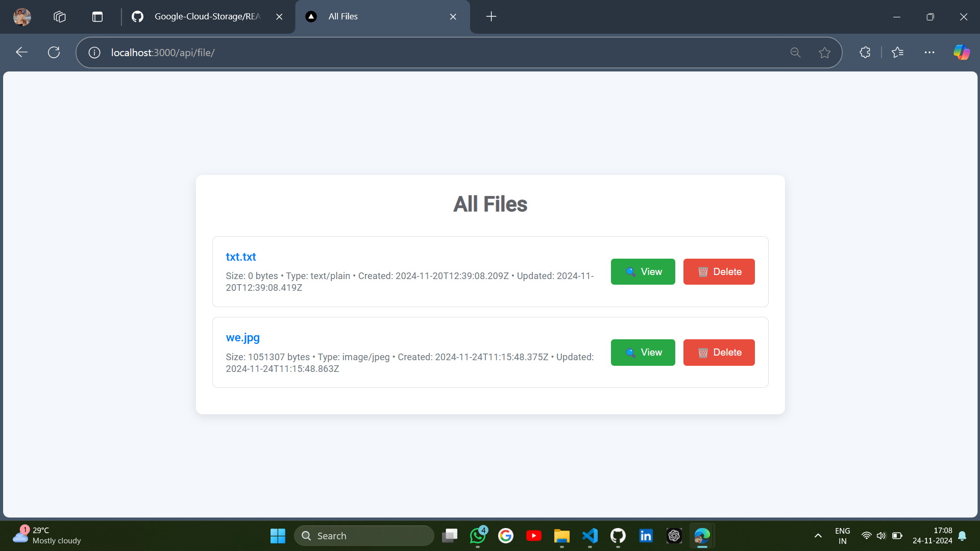Open File Explorer from the taskbar
980x551 pixels.
pyautogui.click(x=562, y=536)
